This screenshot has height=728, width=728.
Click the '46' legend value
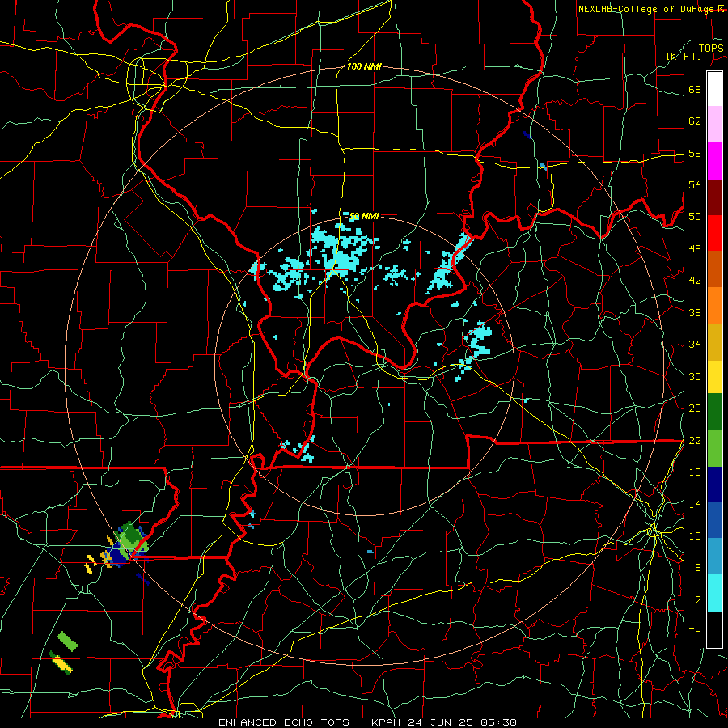(695, 249)
